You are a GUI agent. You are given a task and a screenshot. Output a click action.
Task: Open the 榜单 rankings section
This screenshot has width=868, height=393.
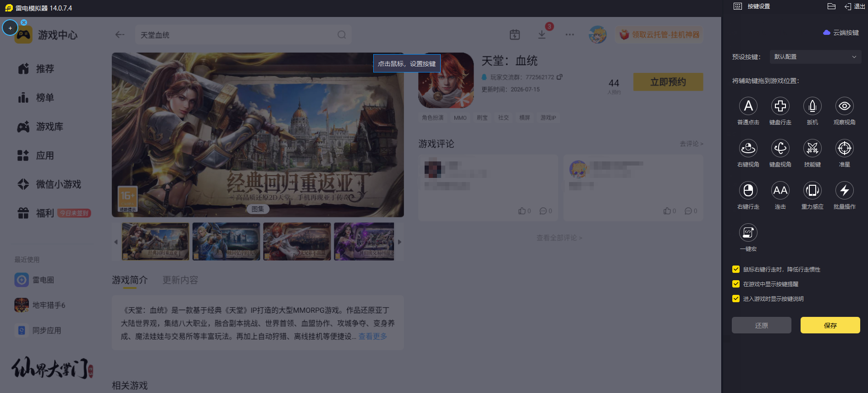tap(36, 98)
